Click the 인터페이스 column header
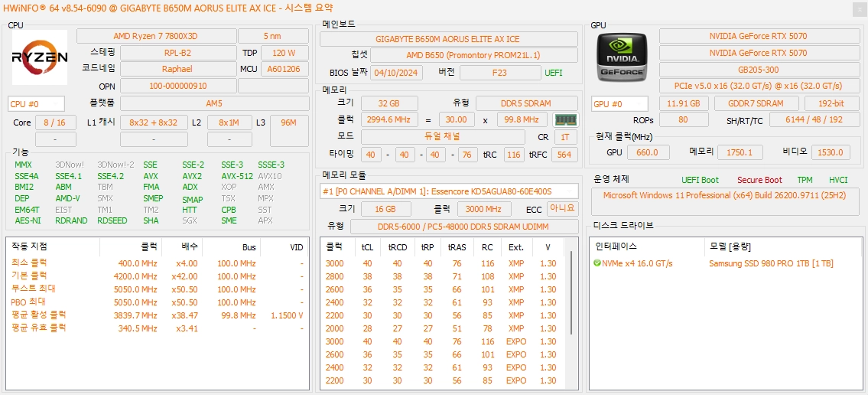Screen dimensions: 868x395 [x=616, y=246]
